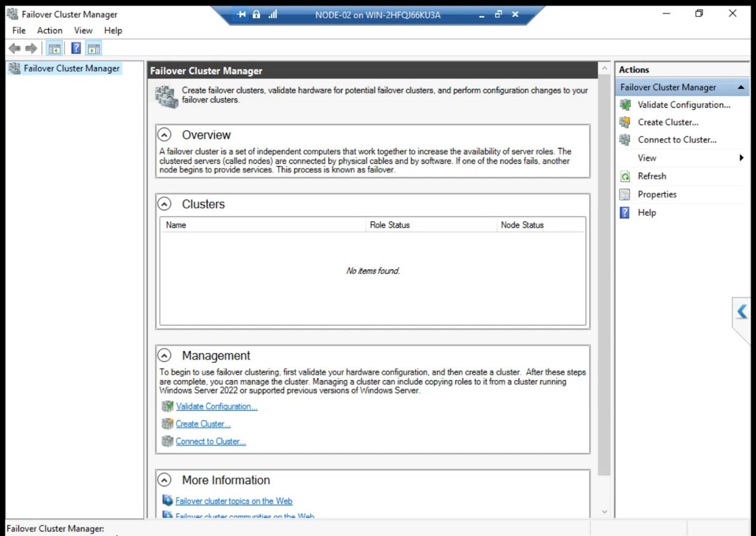Viewport: 756px width, 536px height.
Task: Click the signal strength icon on the session bar
Action: tap(273, 14)
